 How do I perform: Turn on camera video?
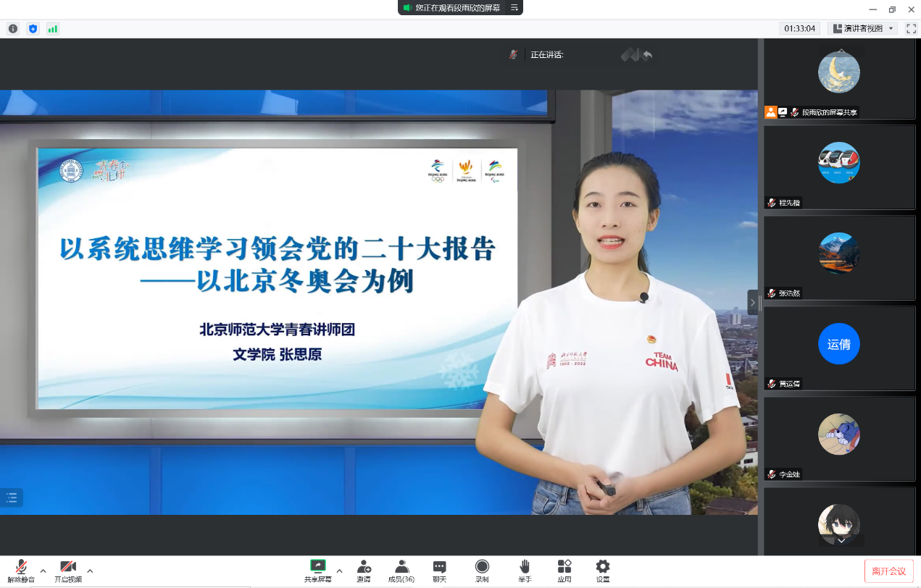pyautogui.click(x=67, y=570)
